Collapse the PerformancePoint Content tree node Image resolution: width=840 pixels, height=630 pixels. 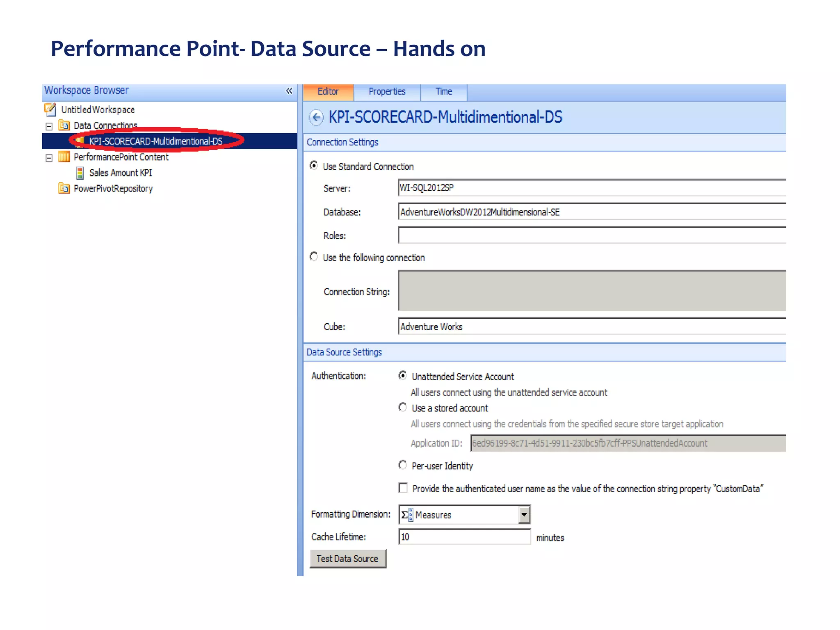pyautogui.click(x=49, y=158)
